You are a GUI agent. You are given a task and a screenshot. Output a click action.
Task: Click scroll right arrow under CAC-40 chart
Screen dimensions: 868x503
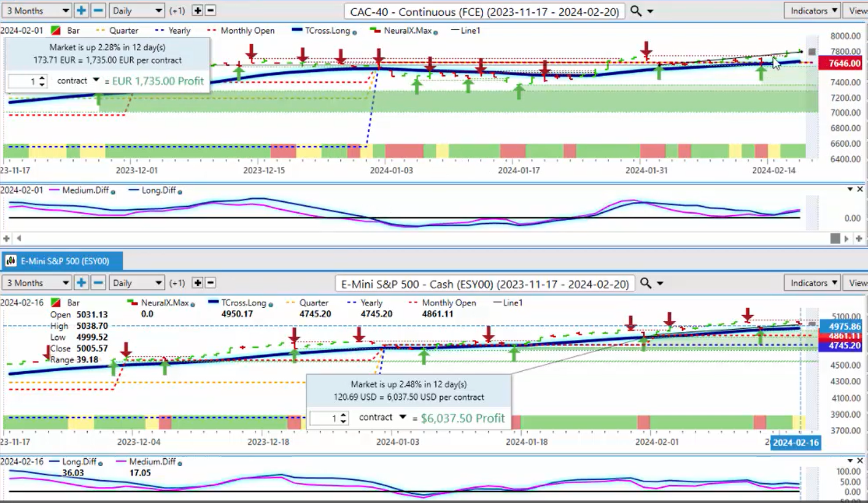coord(847,238)
